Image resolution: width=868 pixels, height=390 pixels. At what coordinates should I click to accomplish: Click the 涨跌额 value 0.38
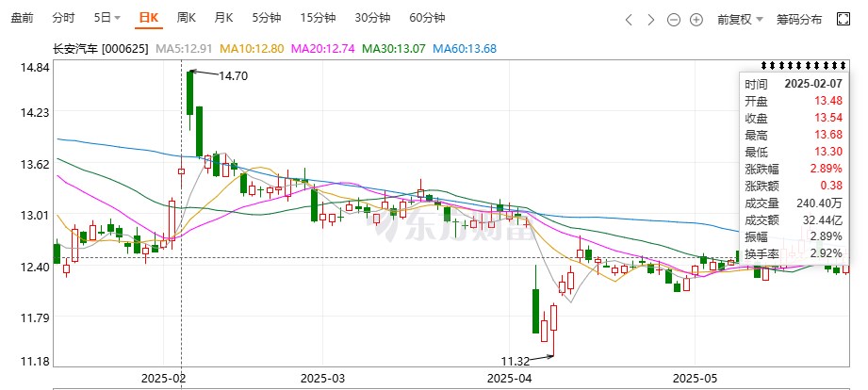click(x=831, y=186)
